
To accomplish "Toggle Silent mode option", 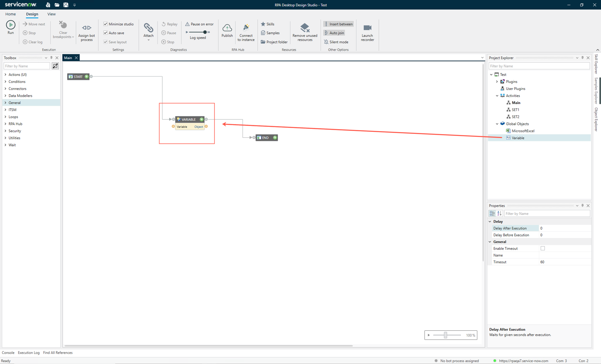I will click(336, 42).
